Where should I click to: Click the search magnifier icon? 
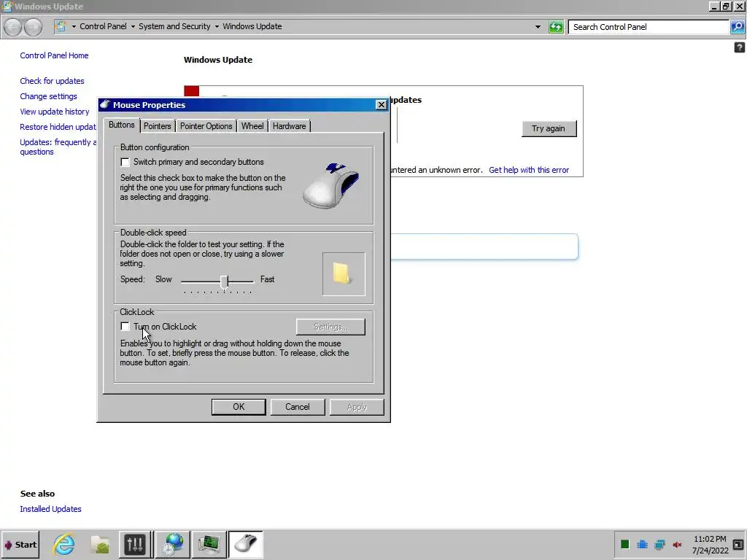click(737, 27)
